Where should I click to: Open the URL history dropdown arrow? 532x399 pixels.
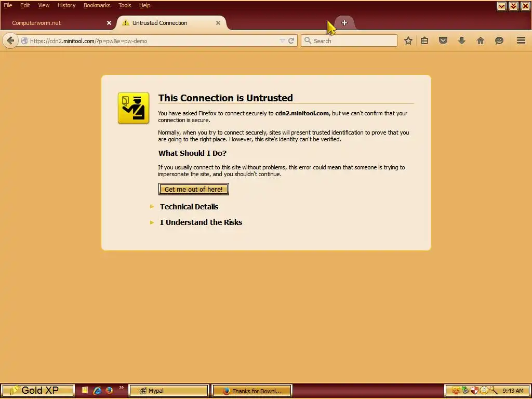coord(282,41)
